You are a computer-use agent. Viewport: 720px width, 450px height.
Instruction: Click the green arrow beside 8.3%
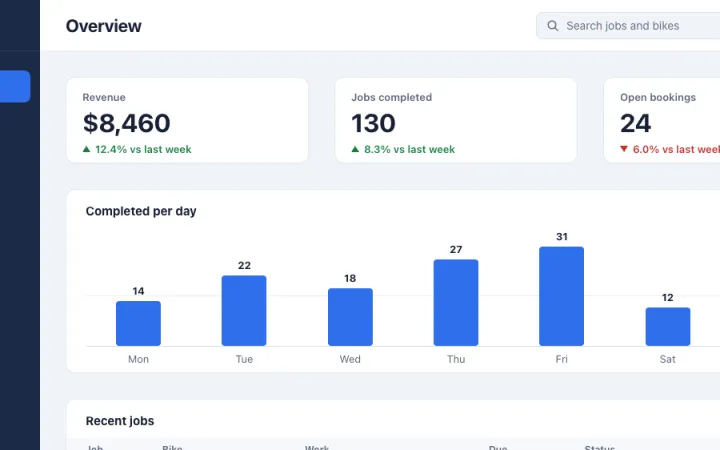click(355, 149)
